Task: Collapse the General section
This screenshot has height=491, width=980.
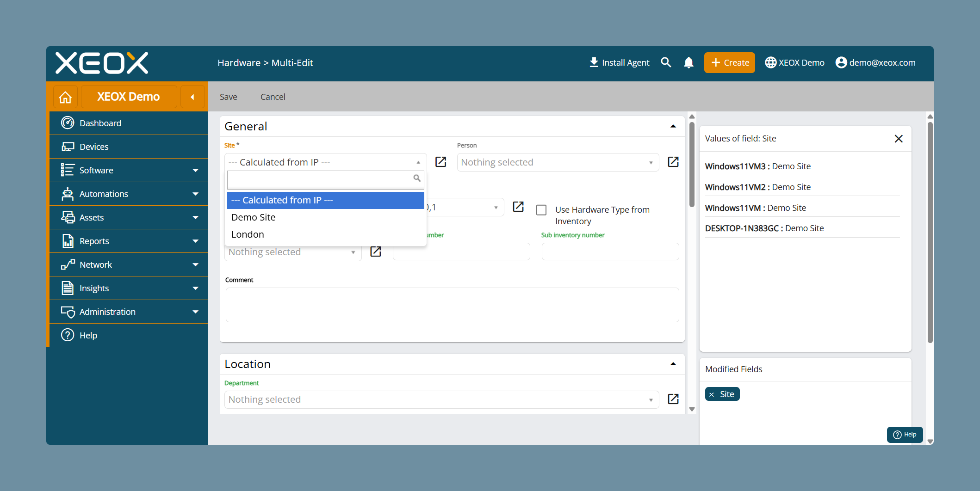Action: (673, 126)
